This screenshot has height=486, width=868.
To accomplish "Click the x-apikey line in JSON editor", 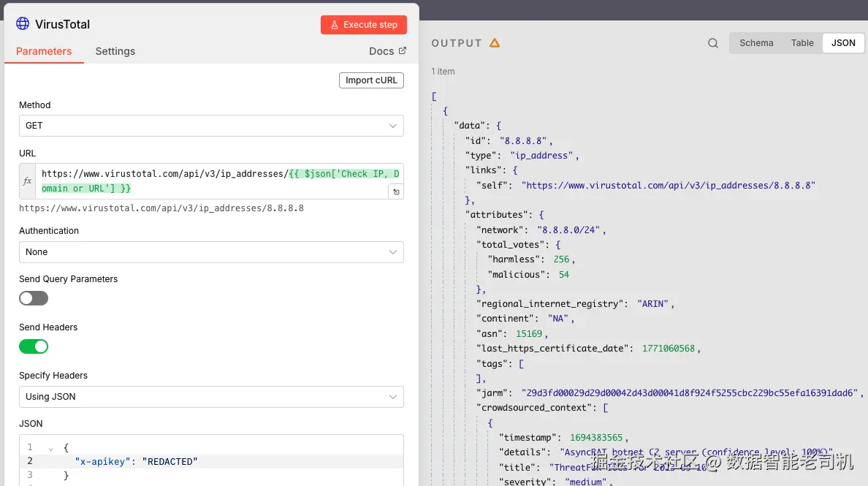I will click(136, 462).
